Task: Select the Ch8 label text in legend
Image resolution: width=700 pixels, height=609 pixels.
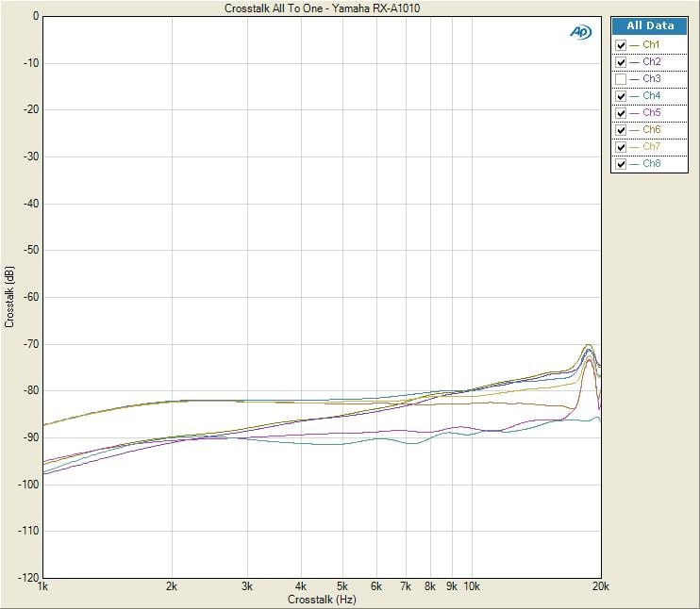Action: (x=651, y=164)
